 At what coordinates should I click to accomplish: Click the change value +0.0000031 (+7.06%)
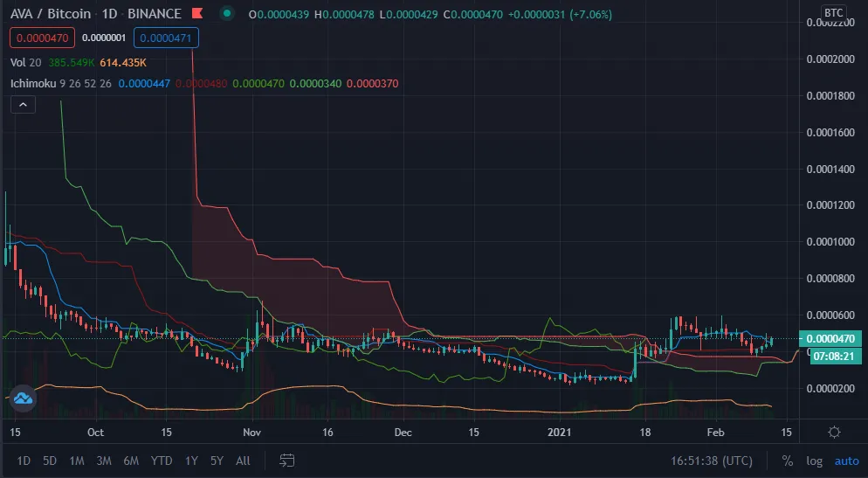click(560, 14)
